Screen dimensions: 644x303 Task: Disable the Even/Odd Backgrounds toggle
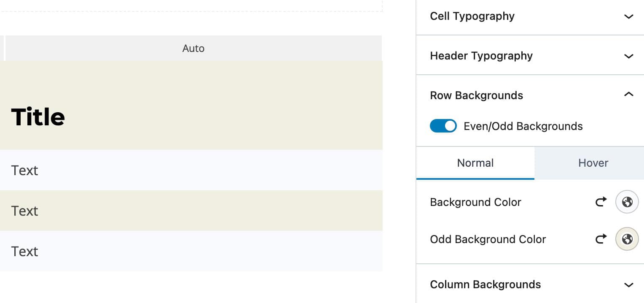[x=443, y=126]
